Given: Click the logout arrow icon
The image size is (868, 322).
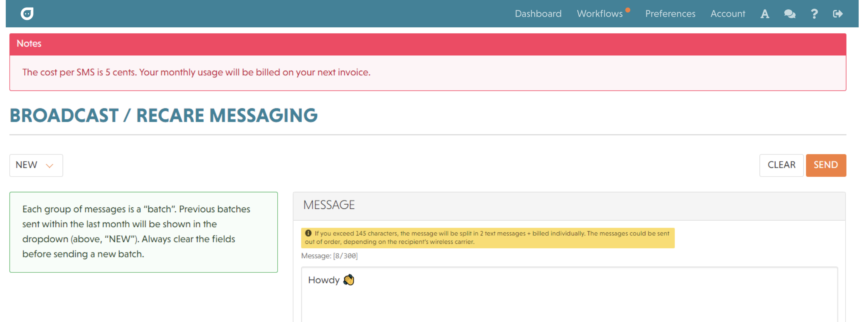Looking at the screenshot, I should (x=838, y=14).
